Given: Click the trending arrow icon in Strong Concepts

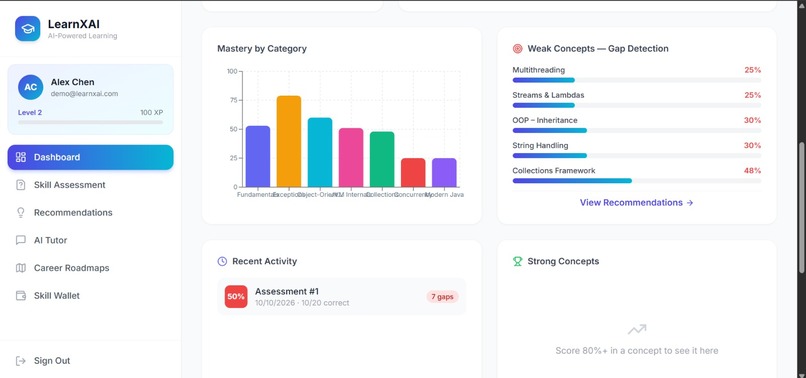Looking at the screenshot, I should 637,329.
